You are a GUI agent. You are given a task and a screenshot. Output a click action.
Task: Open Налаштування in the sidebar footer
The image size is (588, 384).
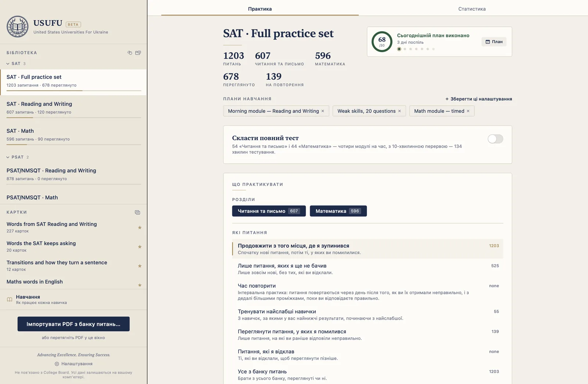click(x=73, y=364)
